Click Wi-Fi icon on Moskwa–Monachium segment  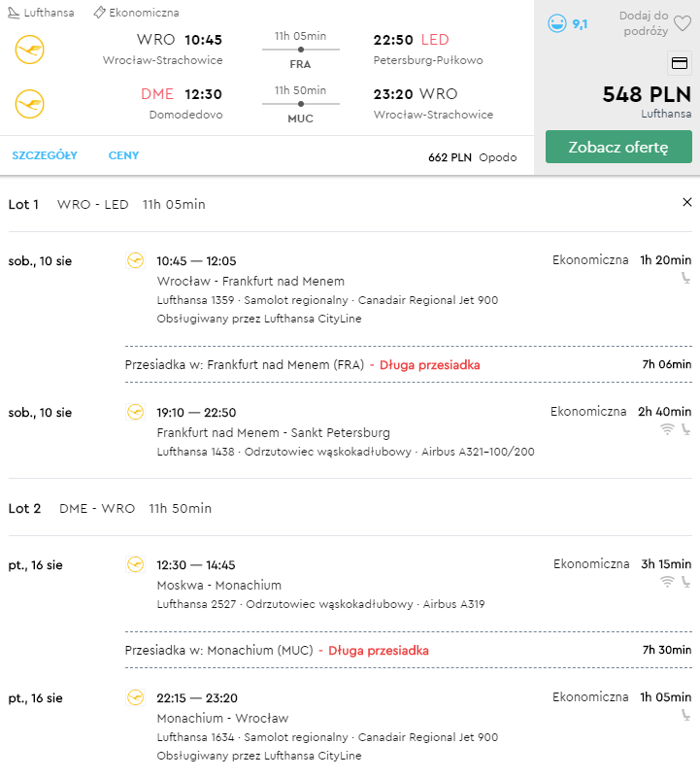pos(667,582)
